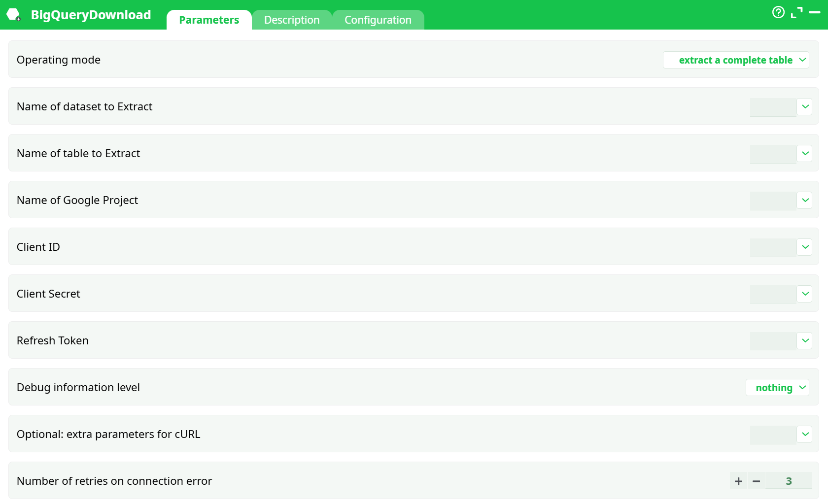Expand the Client Secret dropdown
828x504 pixels.
pos(805,294)
